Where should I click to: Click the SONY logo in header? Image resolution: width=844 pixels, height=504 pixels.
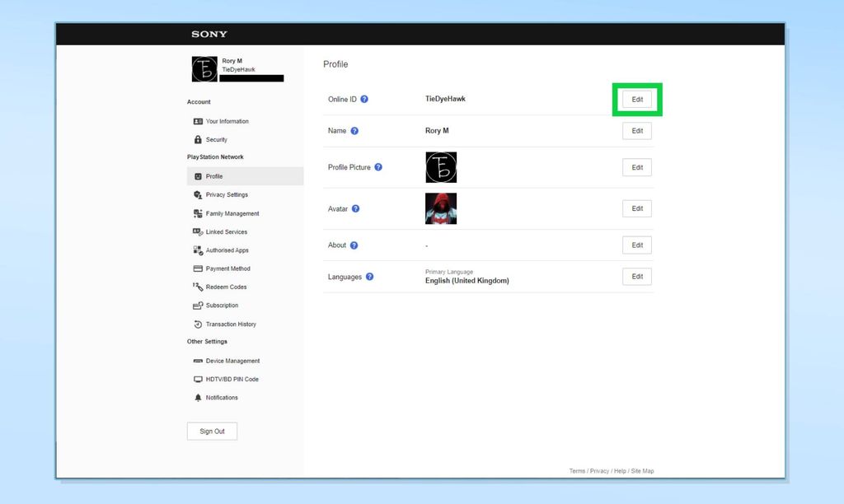(x=209, y=34)
